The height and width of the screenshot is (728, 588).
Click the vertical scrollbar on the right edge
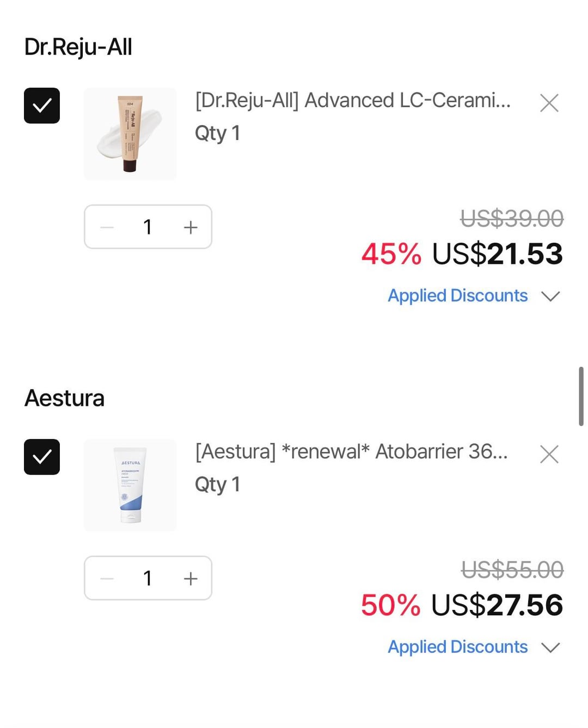[581, 396]
